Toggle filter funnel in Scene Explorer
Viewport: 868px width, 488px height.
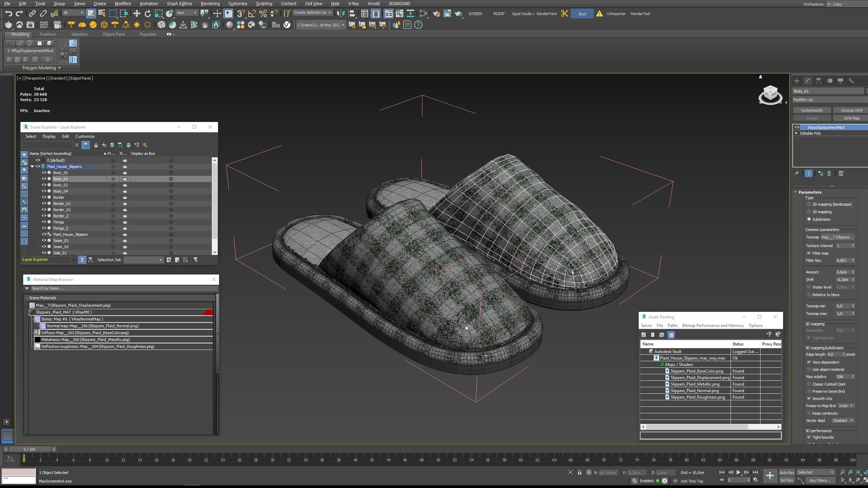click(86, 145)
